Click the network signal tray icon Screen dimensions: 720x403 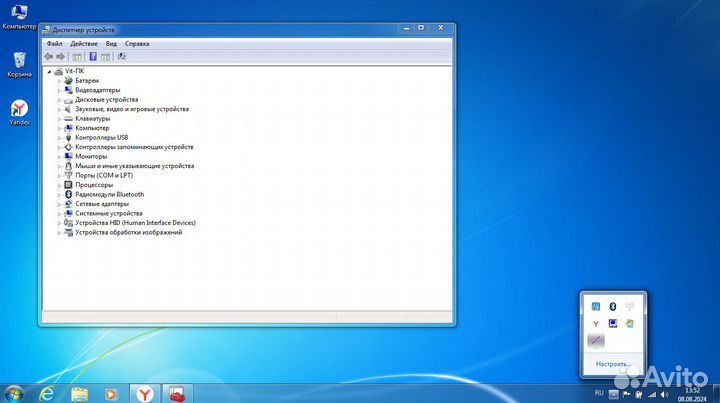652,394
